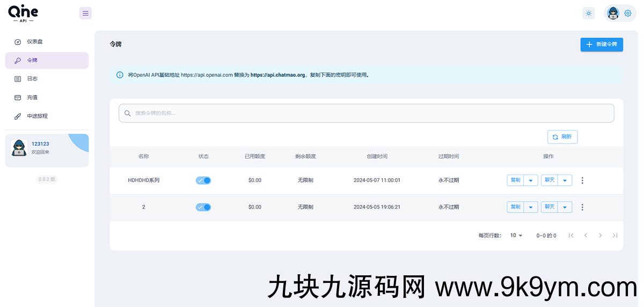Image resolution: width=644 pixels, height=307 pixels.
Task: Click the token name search field
Action: pyautogui.click(x=366, y=113)
